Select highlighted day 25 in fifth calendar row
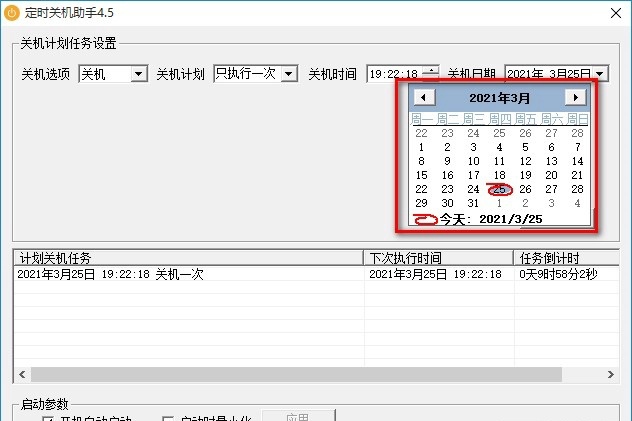The height and width of the screenshot is (421, 632). point(499,189)
